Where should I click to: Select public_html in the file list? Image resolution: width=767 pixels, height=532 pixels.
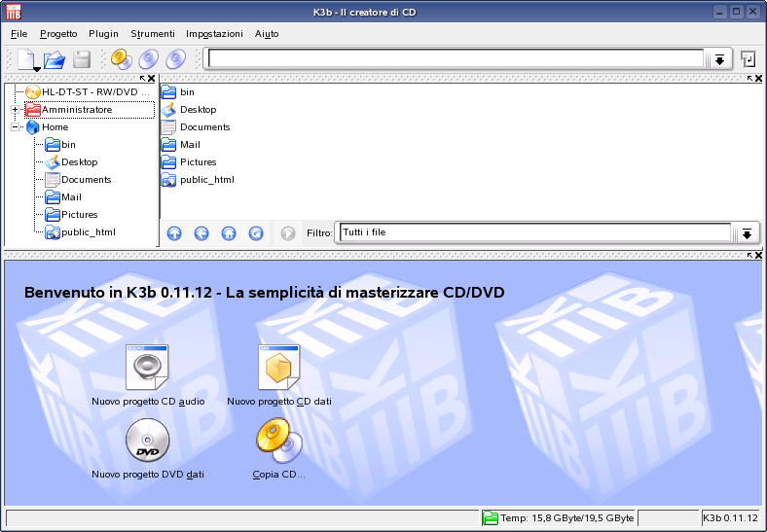click(x=199, y=180)
